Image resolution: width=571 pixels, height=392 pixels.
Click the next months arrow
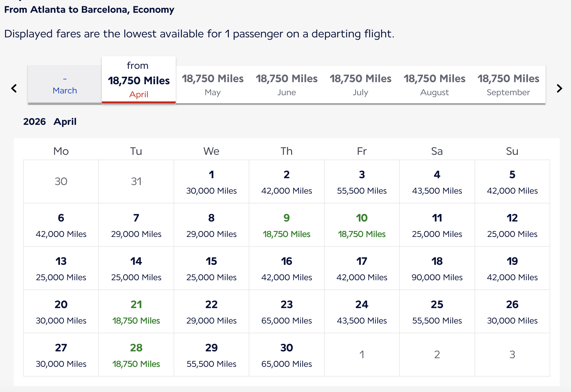559,88
